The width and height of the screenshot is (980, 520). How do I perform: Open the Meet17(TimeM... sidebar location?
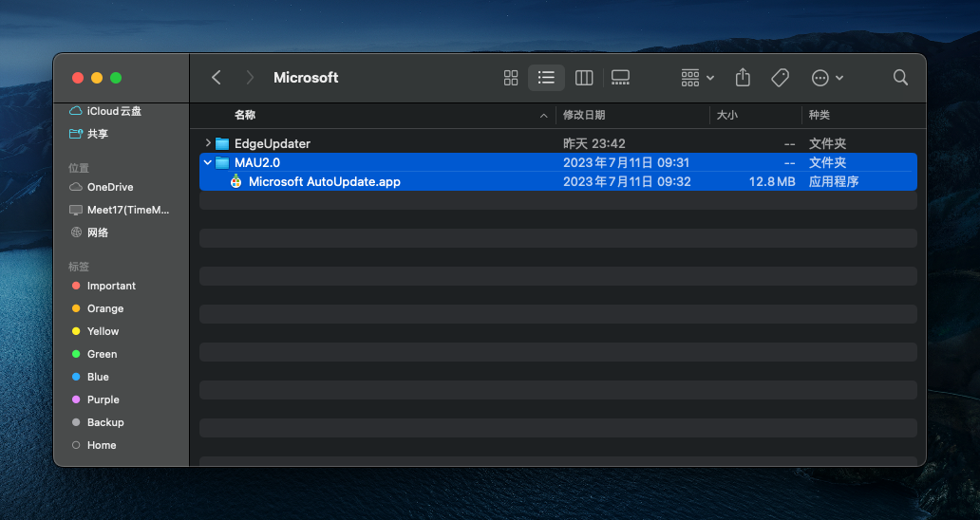tap(128, 210)
